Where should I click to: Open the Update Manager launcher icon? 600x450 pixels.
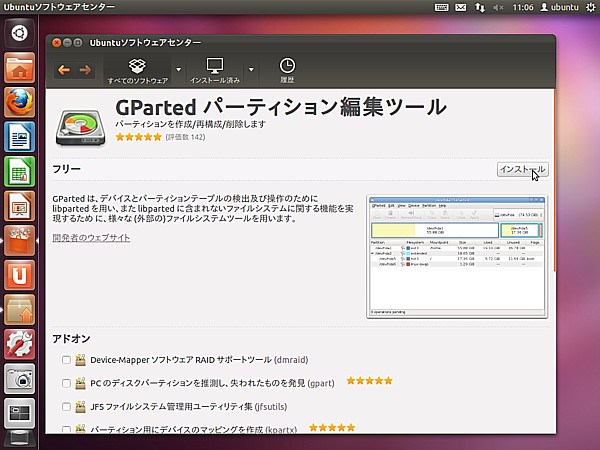tap(20, 310)
